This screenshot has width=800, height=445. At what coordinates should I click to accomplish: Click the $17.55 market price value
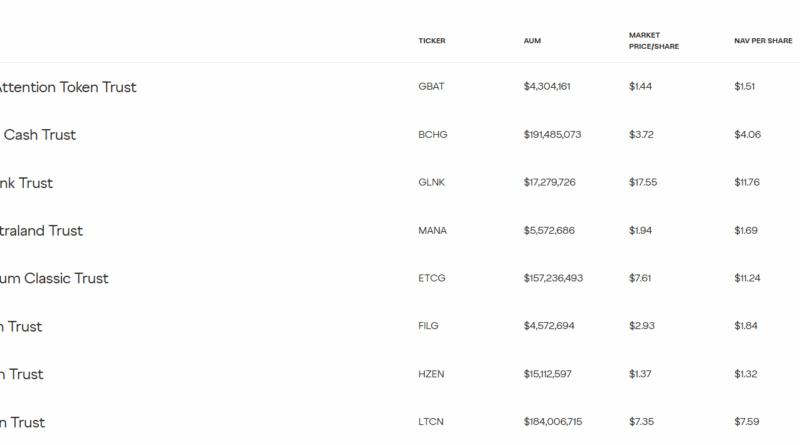tap(643, 183)
